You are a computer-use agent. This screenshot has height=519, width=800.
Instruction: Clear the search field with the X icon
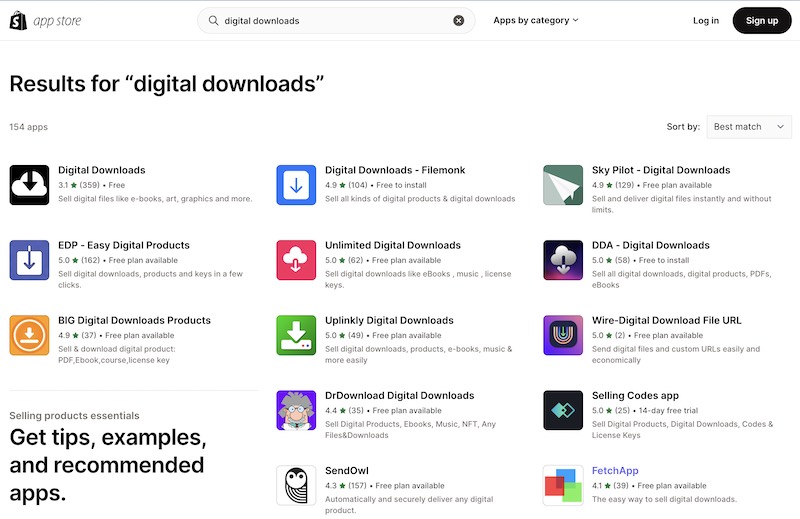459,20
